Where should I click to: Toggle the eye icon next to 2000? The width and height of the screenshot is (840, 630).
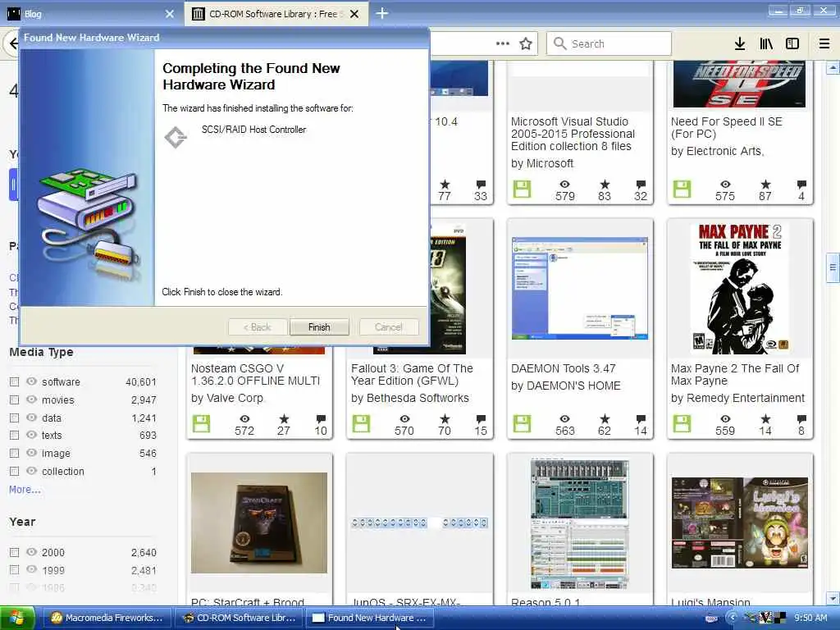pyautogui.click(x=32, y=552)
